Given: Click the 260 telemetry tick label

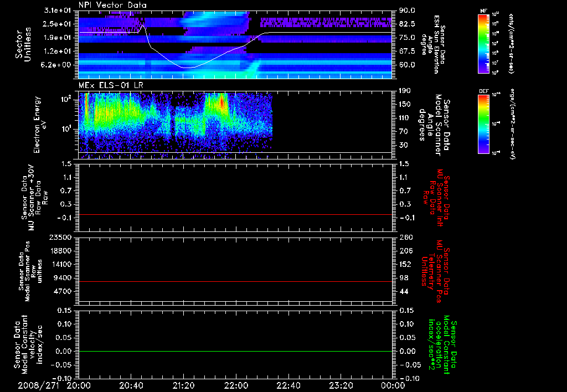Looking at the screenshot, I should coord(405,238).
